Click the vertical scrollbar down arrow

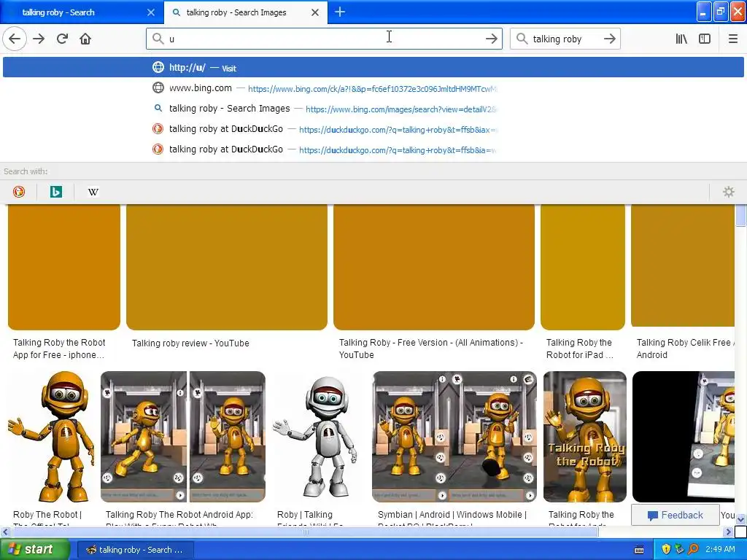click(740, 518)
